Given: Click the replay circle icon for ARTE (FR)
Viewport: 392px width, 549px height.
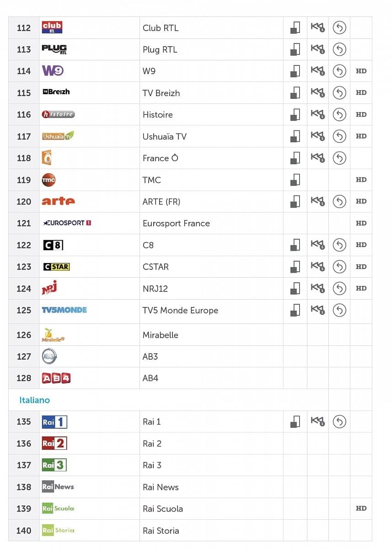Looking at the screenshot, I should tap(339, 201).
